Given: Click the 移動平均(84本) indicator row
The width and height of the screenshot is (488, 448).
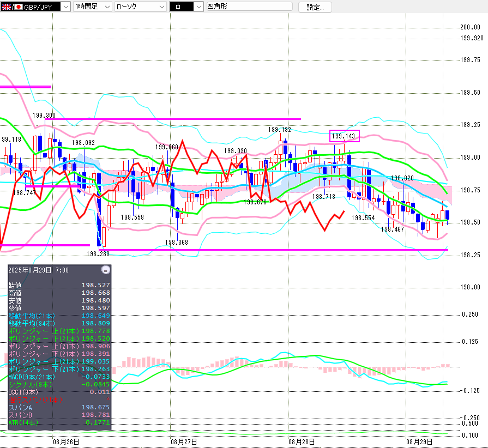Looking at the screenshot, I should click(x=59, y=323).
